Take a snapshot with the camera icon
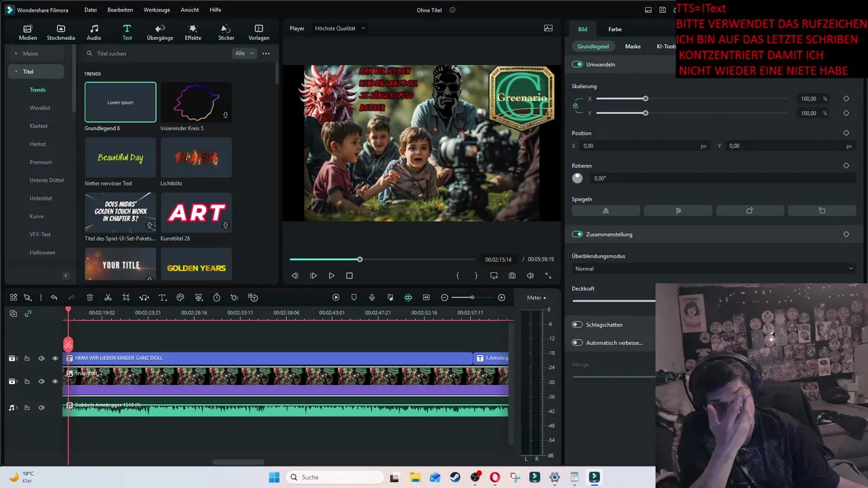868x488 pixels. click(x=512, y=276)
